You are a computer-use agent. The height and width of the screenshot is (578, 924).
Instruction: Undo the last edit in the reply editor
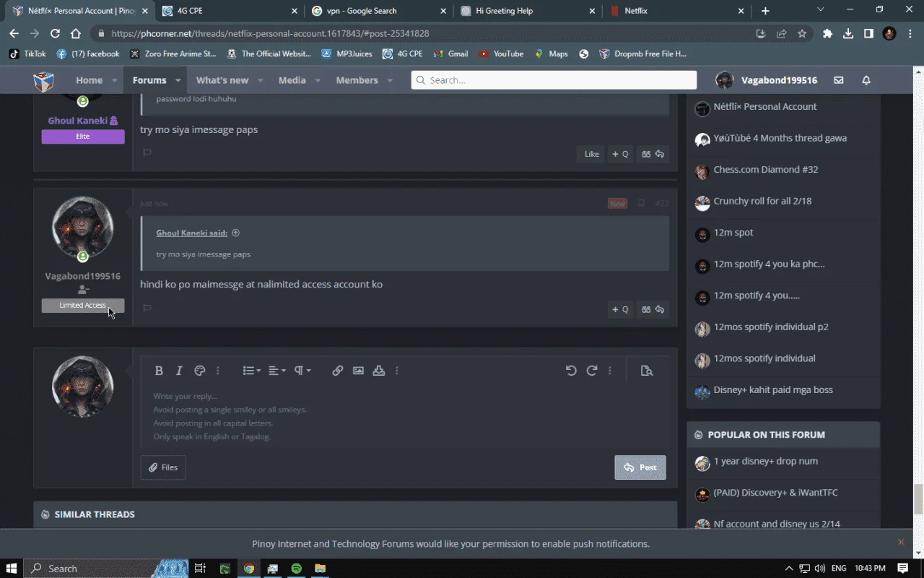click(571, 371)
